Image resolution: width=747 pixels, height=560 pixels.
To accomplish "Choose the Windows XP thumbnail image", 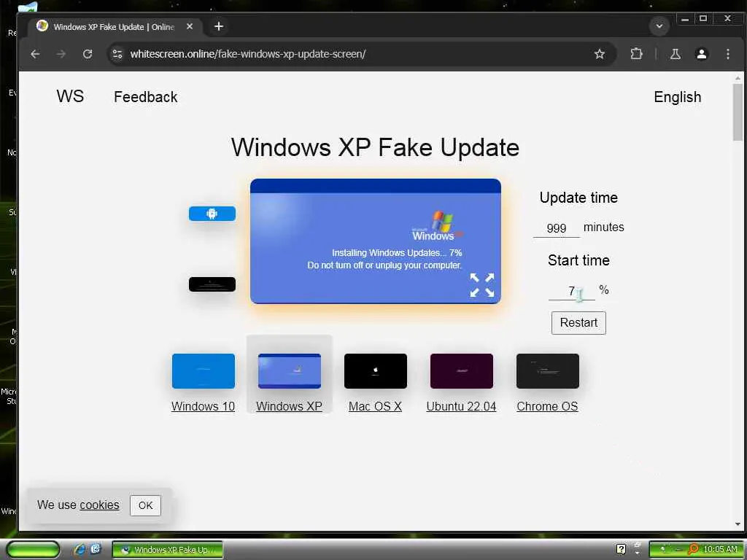I will 289,371.
